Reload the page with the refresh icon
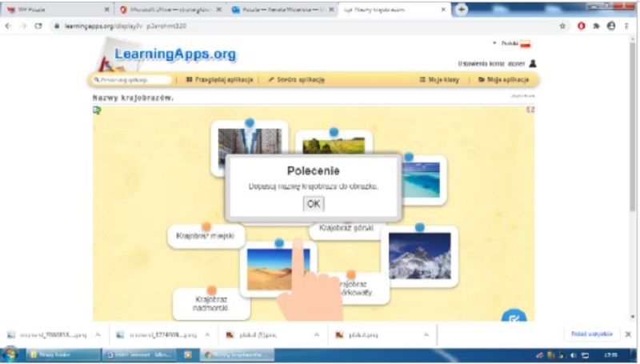The width and height of the screenshot is (640, 364). point(38,26)
